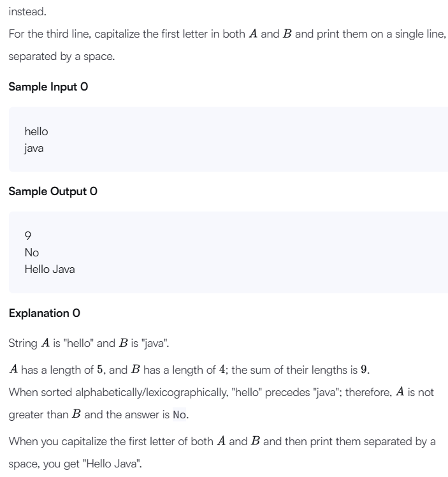Click the line starting with "String A is"
The height and width of the screenshot is (477, 448).
click(x=89, y=343)
